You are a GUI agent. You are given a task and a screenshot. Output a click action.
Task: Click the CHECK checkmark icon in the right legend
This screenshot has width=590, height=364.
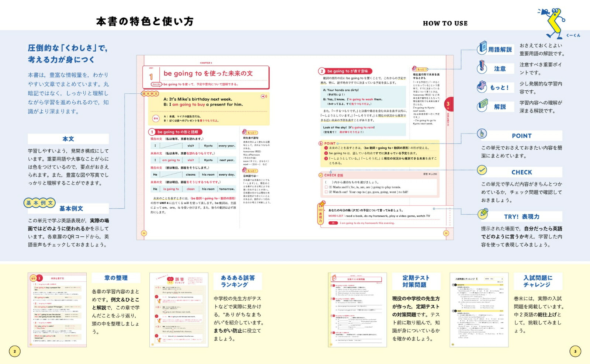pos(482,170)
